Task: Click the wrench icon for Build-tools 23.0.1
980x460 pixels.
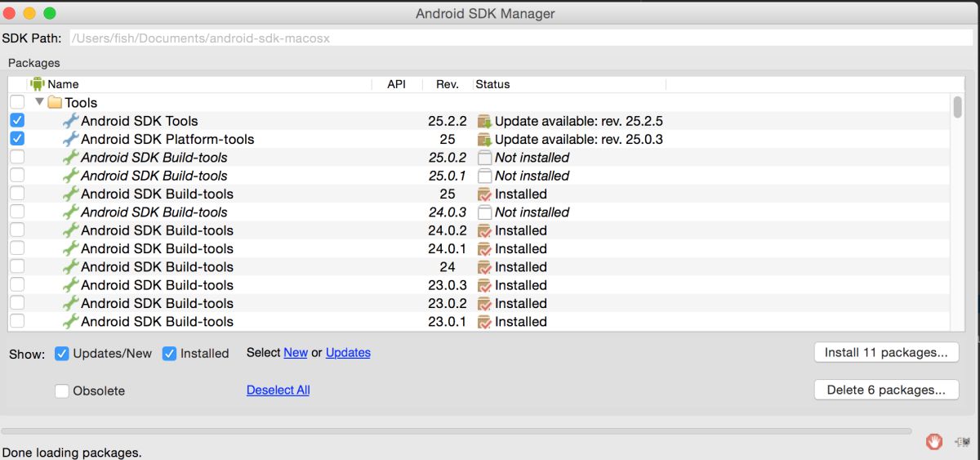Action: (x=71, y=321)
